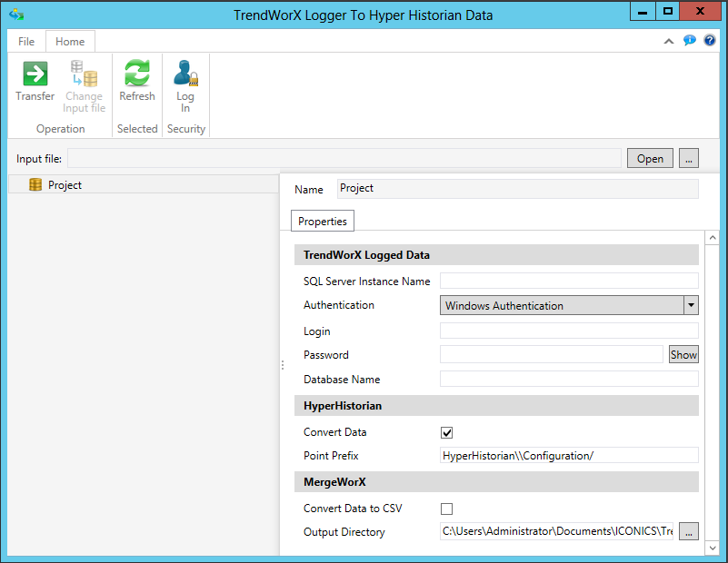Open the Help question mark icon

click(710, 41)
